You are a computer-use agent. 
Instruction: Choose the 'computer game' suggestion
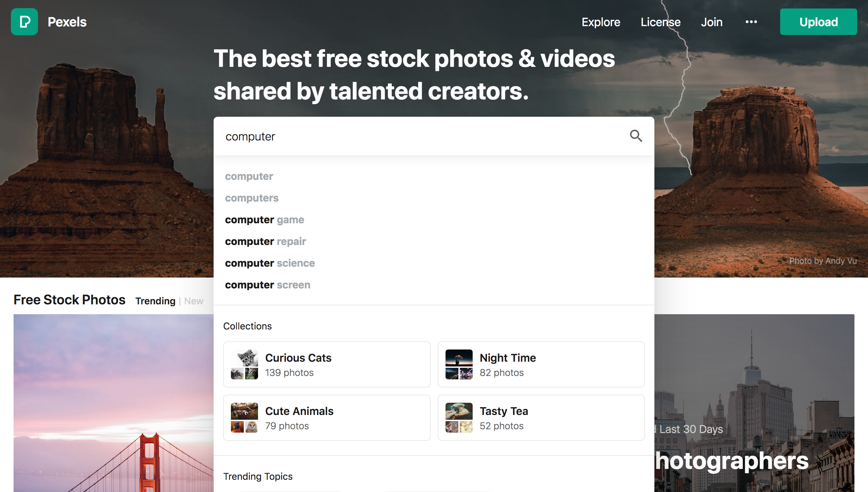click(265, 220)
